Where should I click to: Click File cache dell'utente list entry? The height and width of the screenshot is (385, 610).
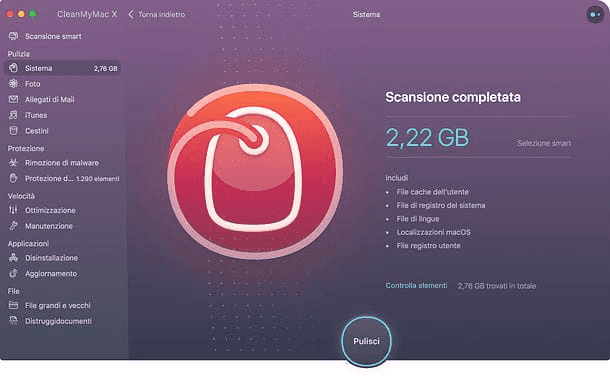pos(433,192)
